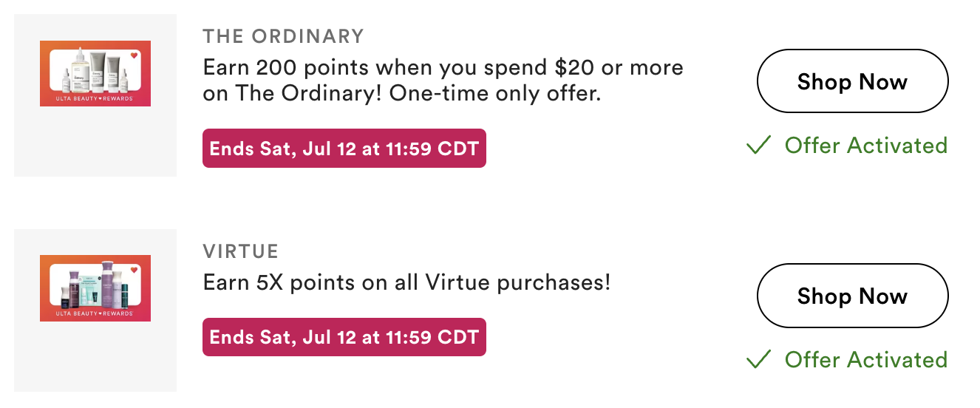Click the heart icon on the Virtue thumbnail
The width and height of the screenshot is (980, 408).
[x=134, y=270]
